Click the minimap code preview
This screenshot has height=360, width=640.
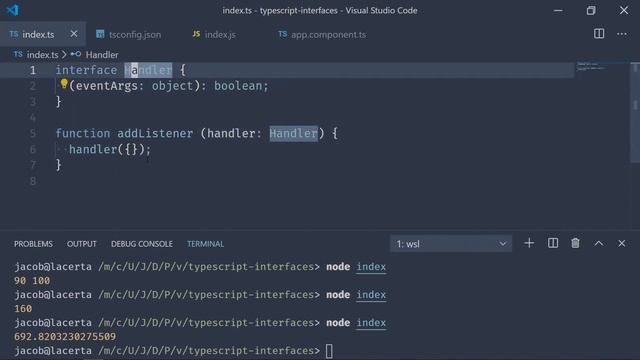tap(591, 67)
